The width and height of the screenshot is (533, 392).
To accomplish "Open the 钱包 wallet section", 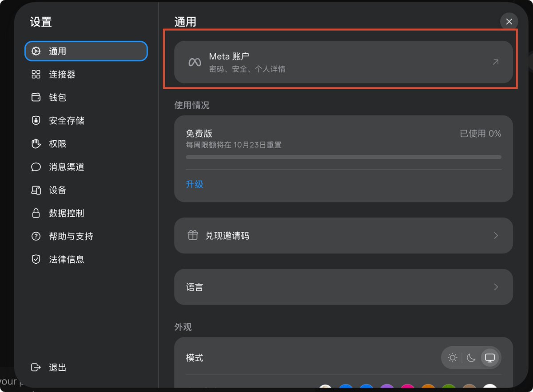I will pyautogui.click(x=86, y=97).
